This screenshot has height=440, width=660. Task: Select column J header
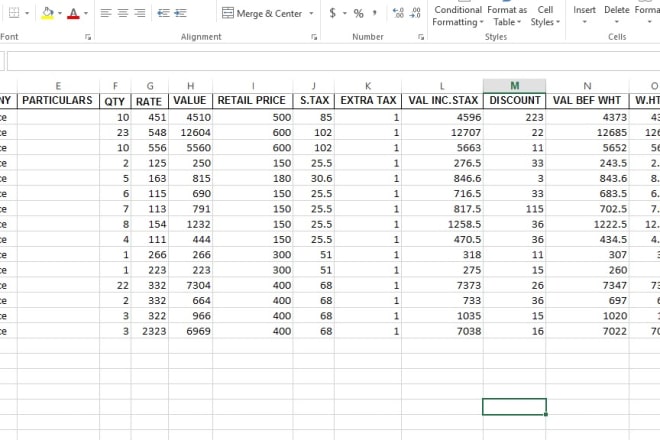[x=314, y=86]
